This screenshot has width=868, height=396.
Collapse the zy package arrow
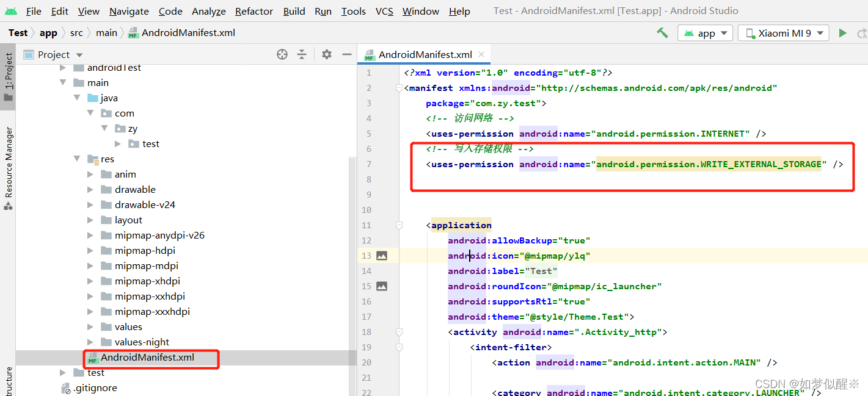tap(104, 128)
